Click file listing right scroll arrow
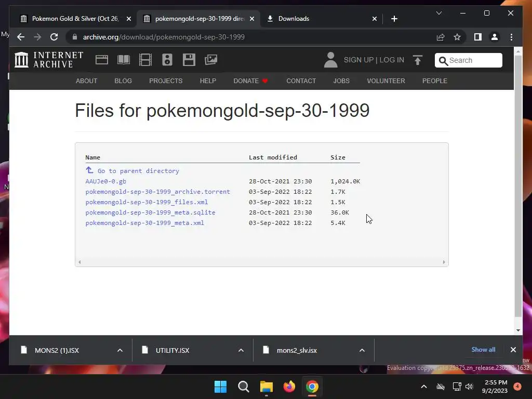Screen dimensions: 532x399 pyautogui.click(x=444, y=262)
